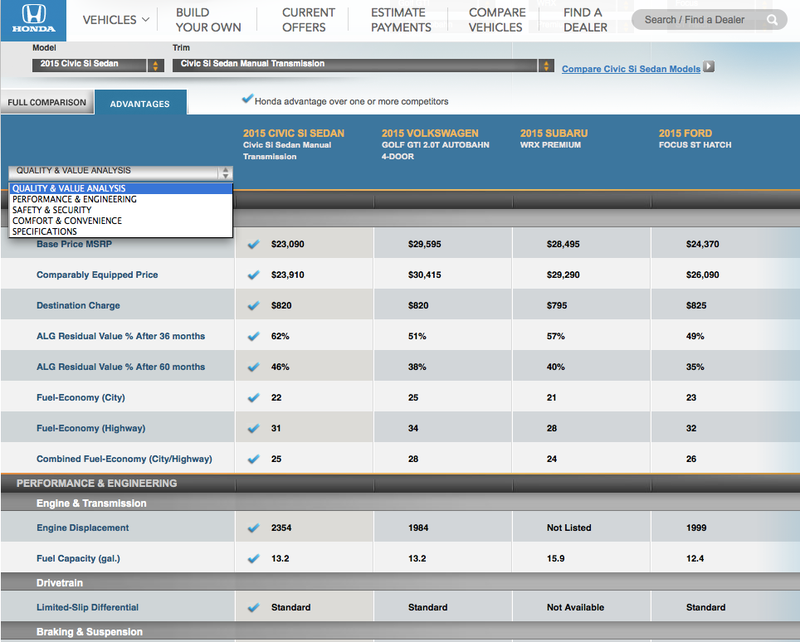Click Destination Charge label
The image size is (800, 642).
pyautogui.click(x=78, y=305)
